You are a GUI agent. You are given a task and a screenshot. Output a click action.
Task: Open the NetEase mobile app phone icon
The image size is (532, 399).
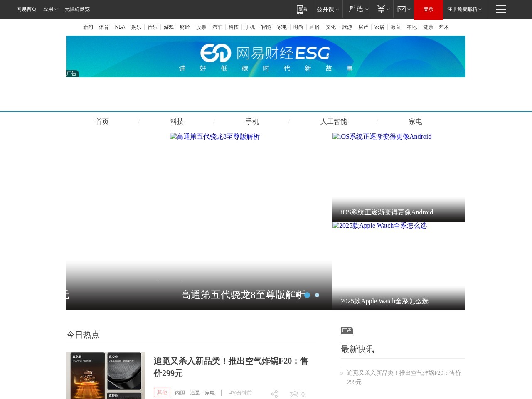[302, 9]
